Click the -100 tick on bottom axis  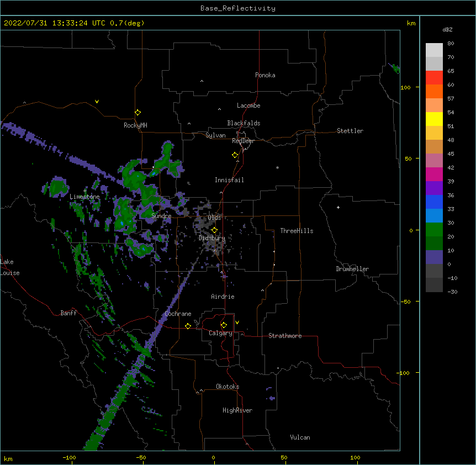(x=69, y=457)
